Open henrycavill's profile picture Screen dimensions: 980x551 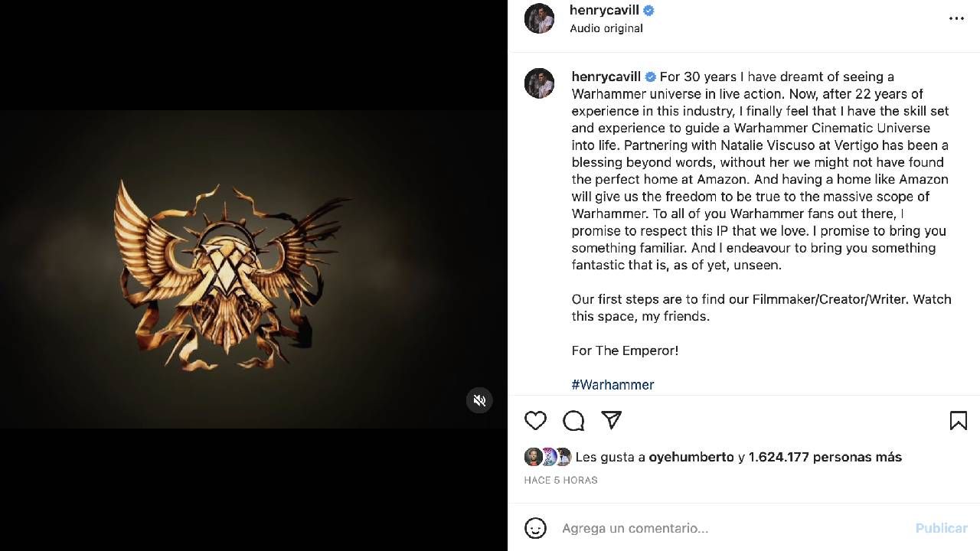tap(539, 18)
